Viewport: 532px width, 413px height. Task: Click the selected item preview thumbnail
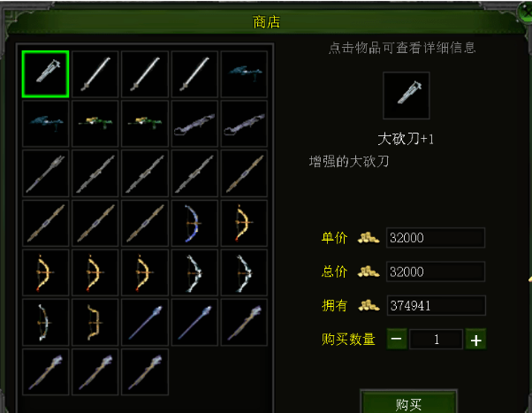[x=407, y=96]
